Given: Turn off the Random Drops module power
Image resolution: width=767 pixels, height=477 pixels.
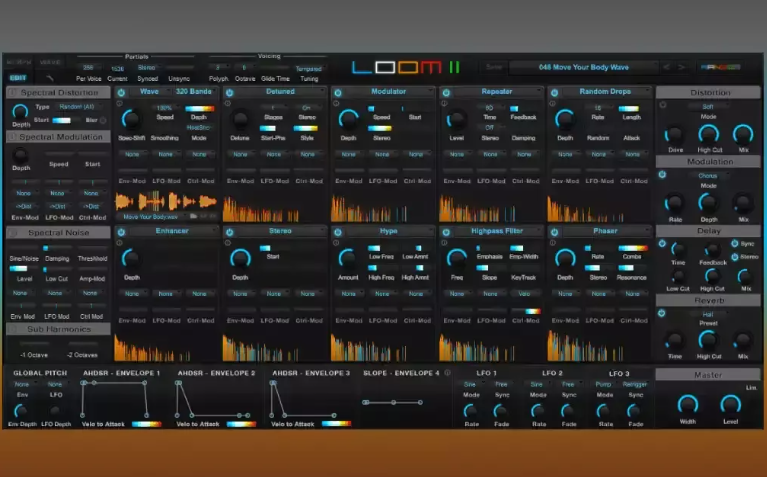Looking at the screenshot, I should point(553,92).
